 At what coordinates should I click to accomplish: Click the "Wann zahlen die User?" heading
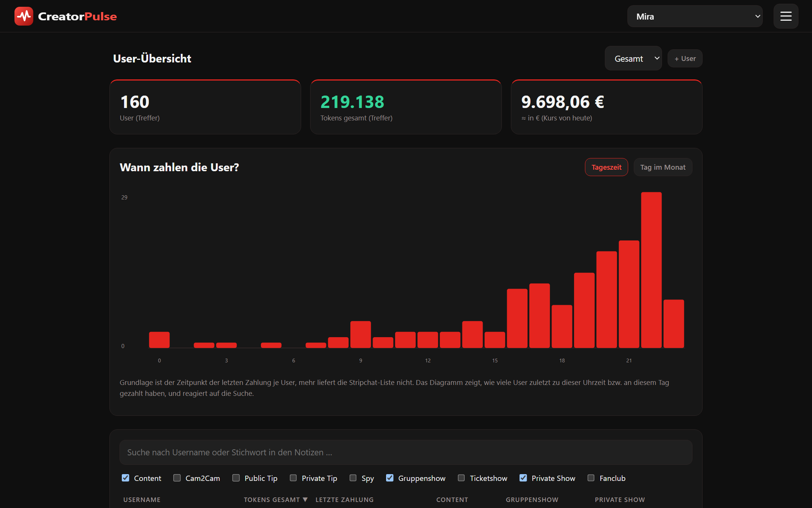point(179,167)
